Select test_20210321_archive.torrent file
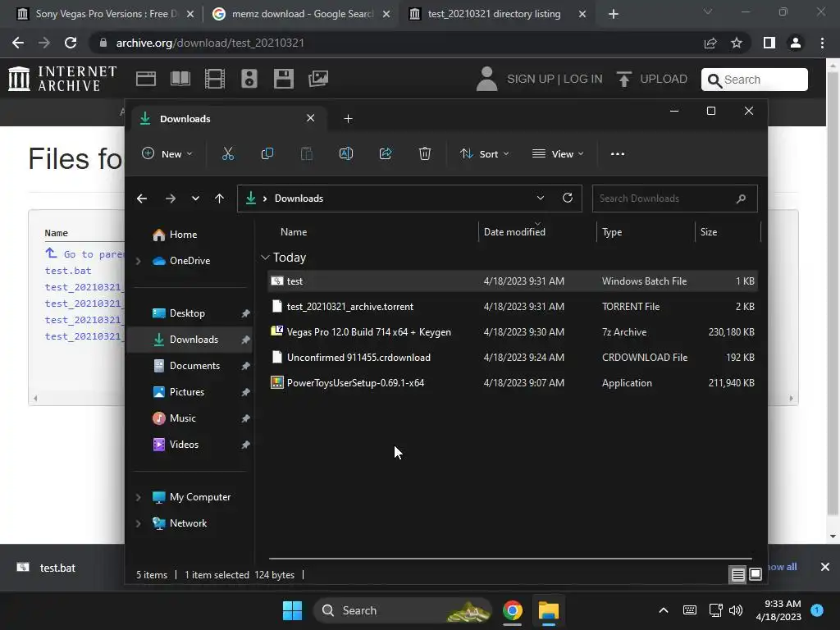 click(513, 307)
